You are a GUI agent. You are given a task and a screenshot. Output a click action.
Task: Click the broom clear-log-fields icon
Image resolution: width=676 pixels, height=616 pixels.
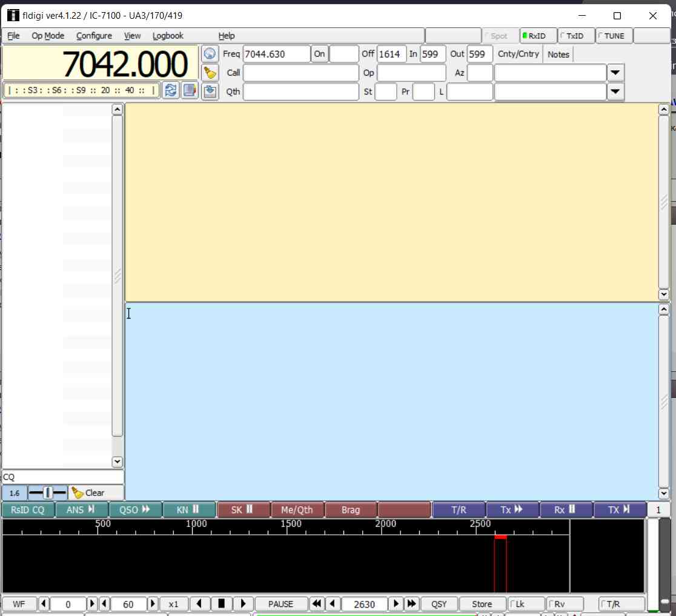click(x=210, y=73)
